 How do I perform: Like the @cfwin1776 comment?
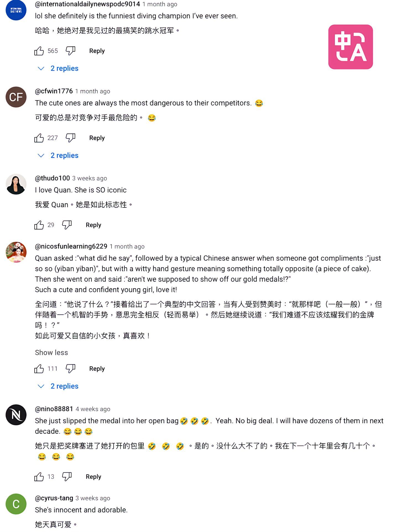pyautogui.click(x=39, y=138)
